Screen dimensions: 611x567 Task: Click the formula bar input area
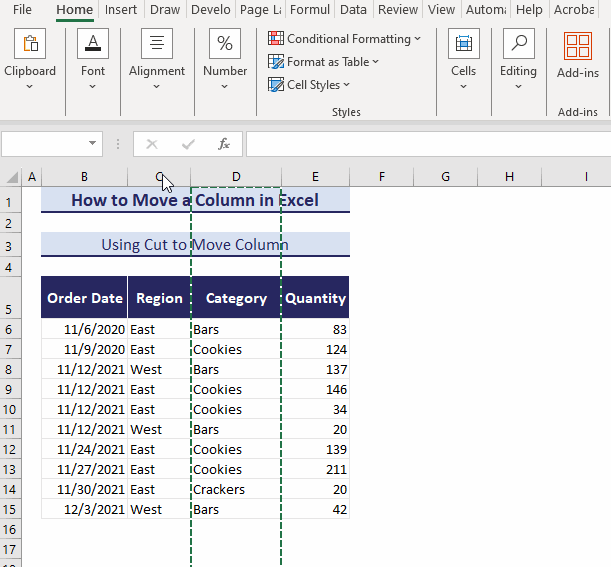click(x=428, y=144)
